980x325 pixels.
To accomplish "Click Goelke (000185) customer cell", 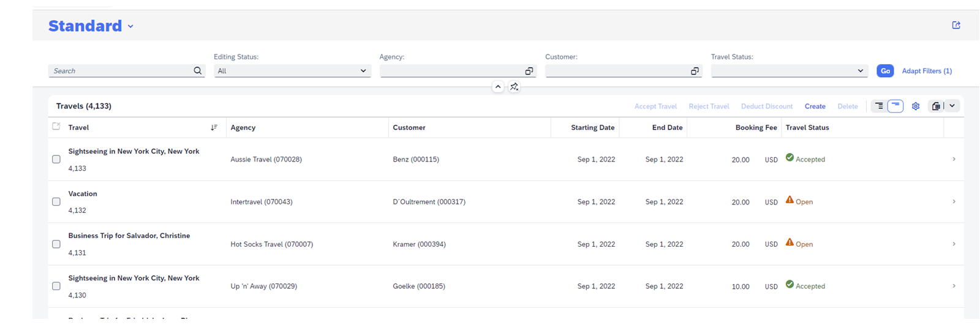I will pyautogui.click(x=419, y=286).
